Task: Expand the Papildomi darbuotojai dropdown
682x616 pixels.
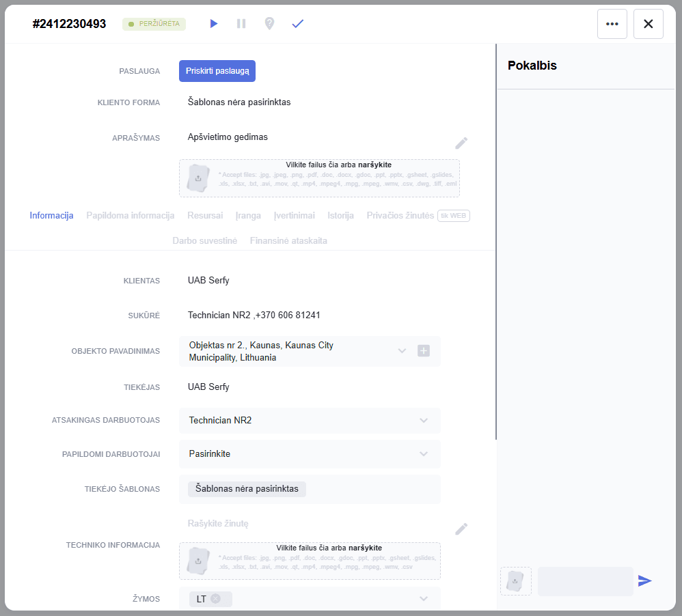Action: pyautogui.click(x=424, y=454)
